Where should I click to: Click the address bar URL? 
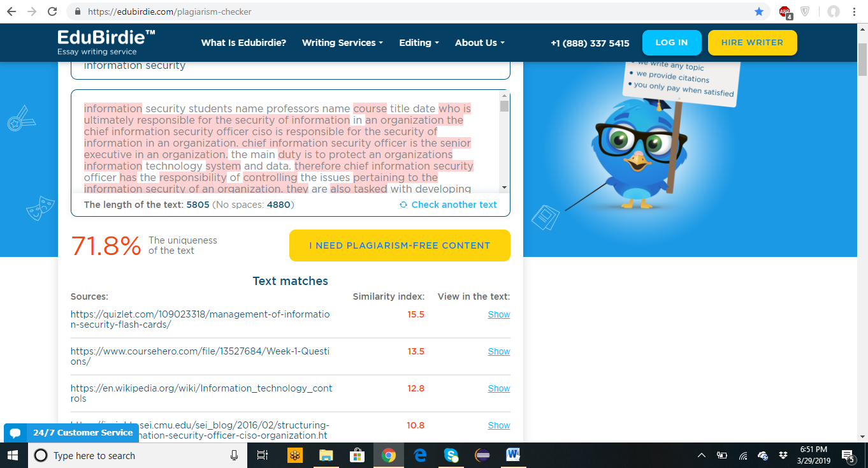[x=170, y=11]
